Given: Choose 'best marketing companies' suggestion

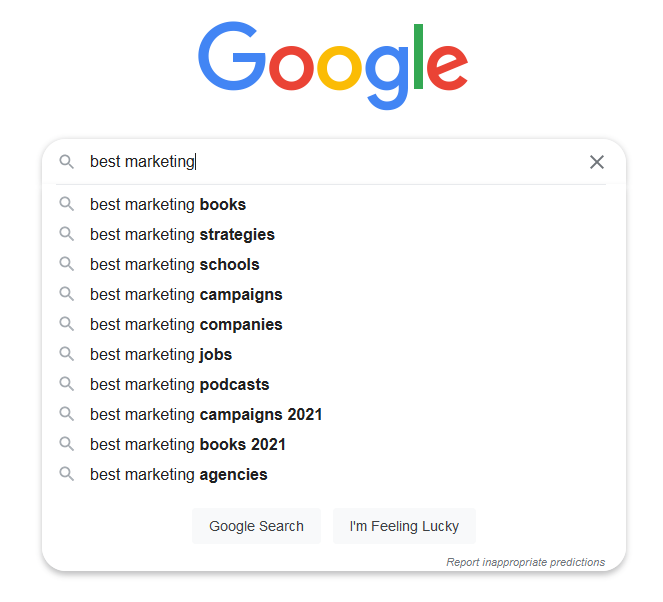Looking at the screenshot, I should coord(334,324).
